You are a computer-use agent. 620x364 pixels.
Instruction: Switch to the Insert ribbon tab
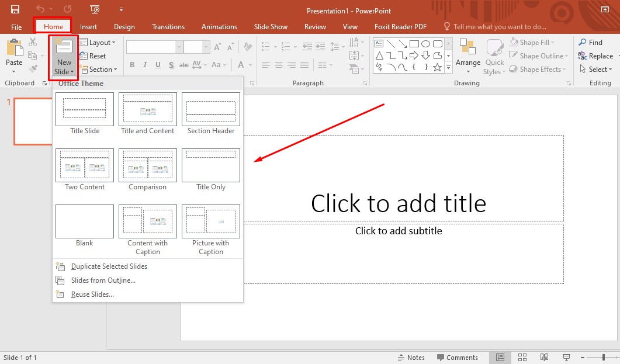point(88,26)
